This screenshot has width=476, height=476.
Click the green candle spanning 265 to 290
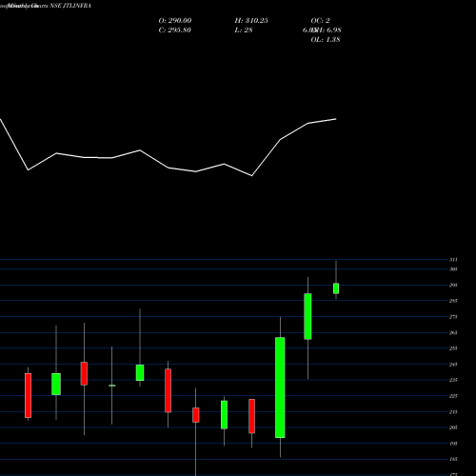click(307, 316)
